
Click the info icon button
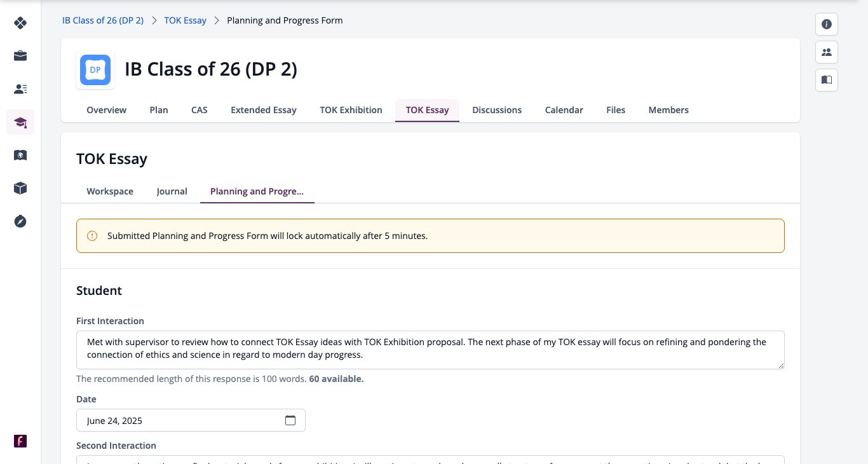[x=827, y=24]
